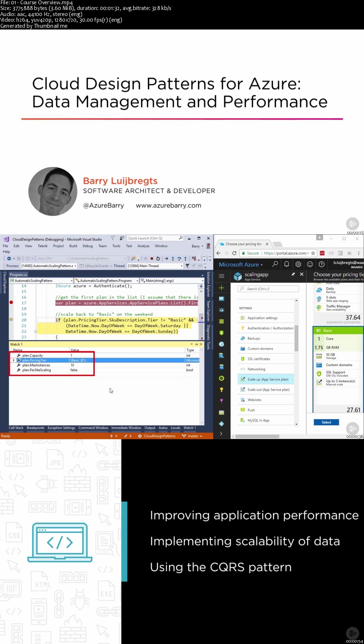Click the green plus New resource icon
The width and height of the screenshot is (364, 644).
tap(221, 288)
